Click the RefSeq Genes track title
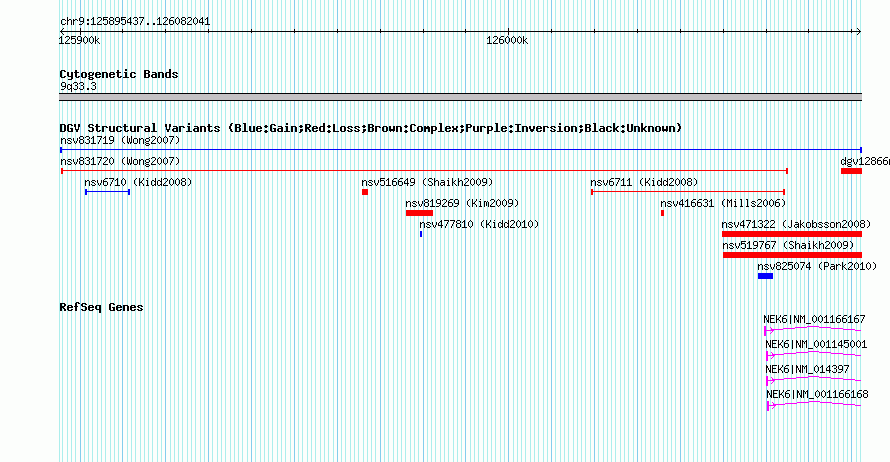The height and width of the screenshot is (462, 890). click(101, 307)
